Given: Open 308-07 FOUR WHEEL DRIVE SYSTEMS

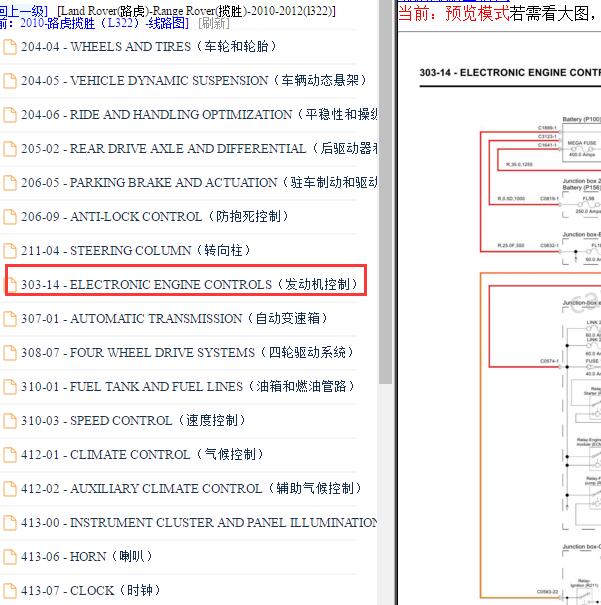Looking at the screenshot, I should point(187,352).
